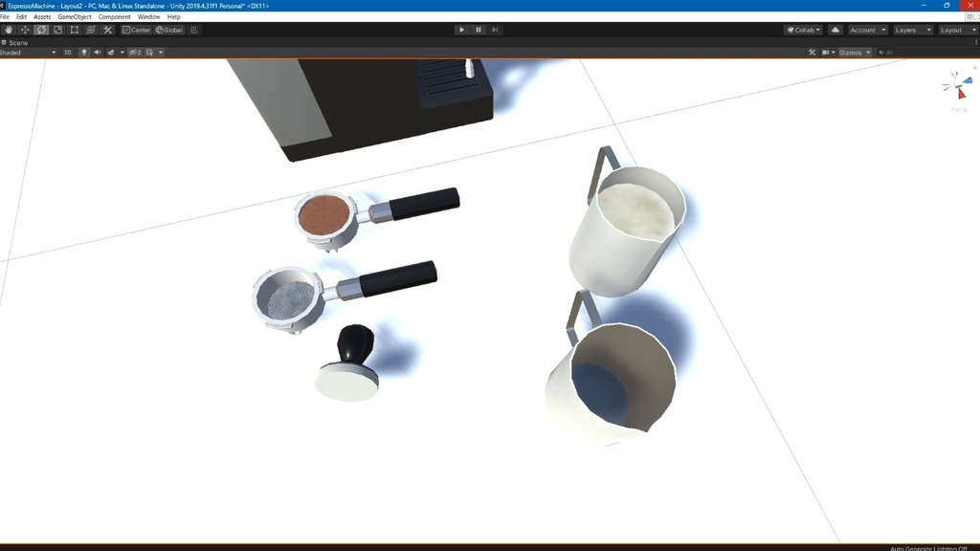Image resolution: width=980 pixels, height=551 pixels.
Task: Open the Window menu
Action: tap(148, 17)
